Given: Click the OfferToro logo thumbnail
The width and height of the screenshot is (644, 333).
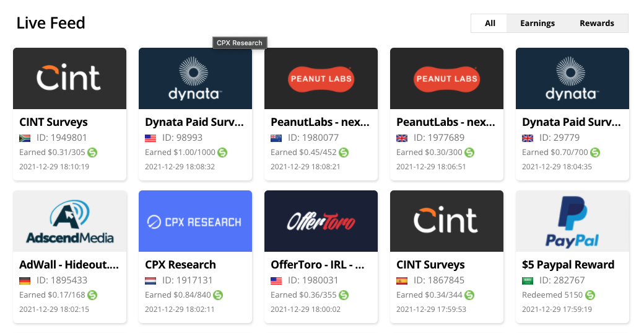Looking at the screenshot, I should [x=321, y=221].
